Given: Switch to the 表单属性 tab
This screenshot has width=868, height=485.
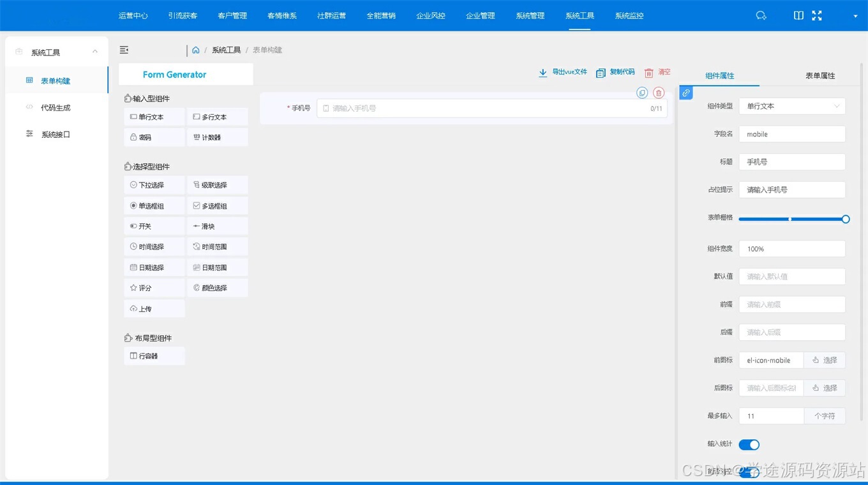Looking at the screenshot, I should coord(820,76).
